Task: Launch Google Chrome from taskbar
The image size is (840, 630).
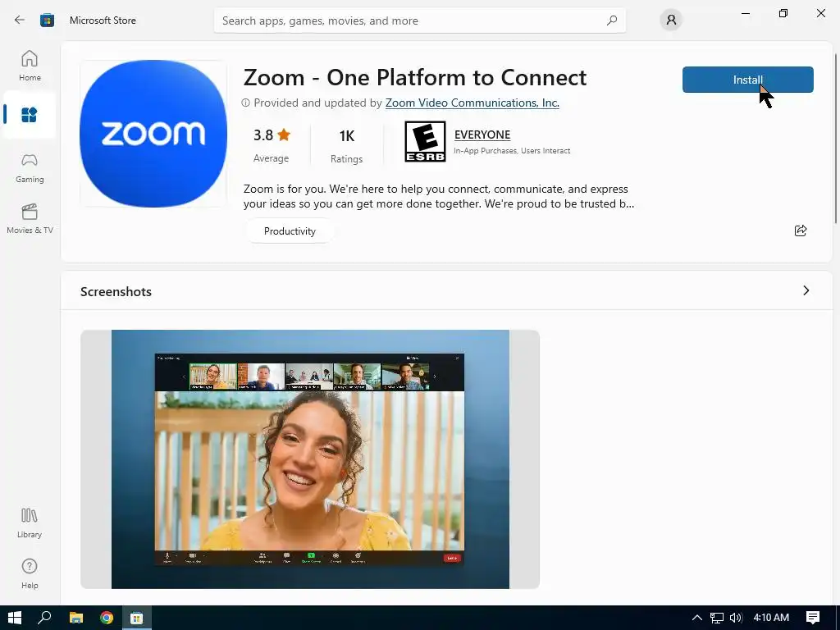Action: pyautogui.click(x=107, y=618)
